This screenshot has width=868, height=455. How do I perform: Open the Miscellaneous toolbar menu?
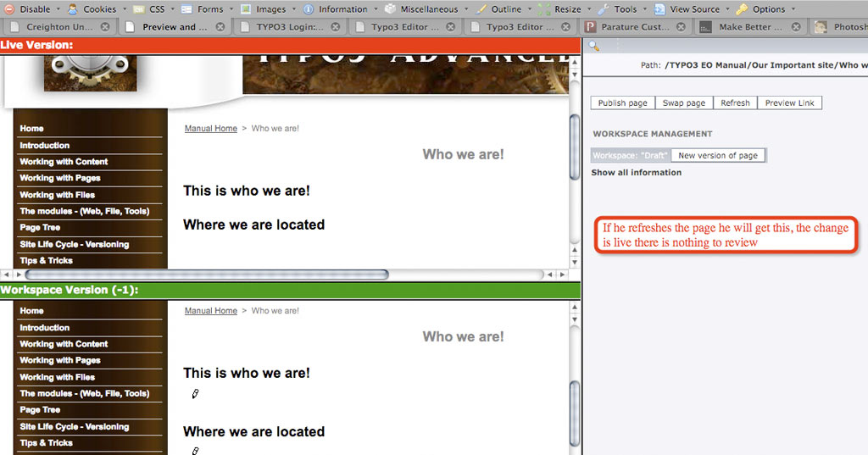point(426,9)
